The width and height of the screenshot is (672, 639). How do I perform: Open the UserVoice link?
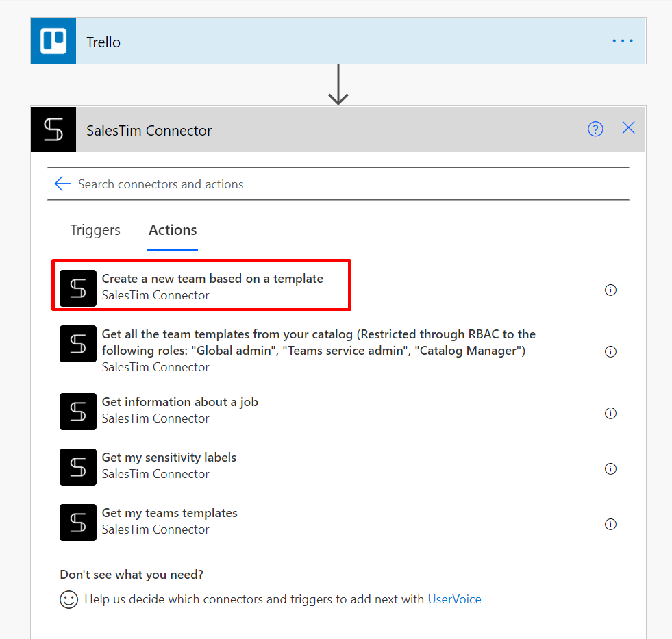point(454,599)
